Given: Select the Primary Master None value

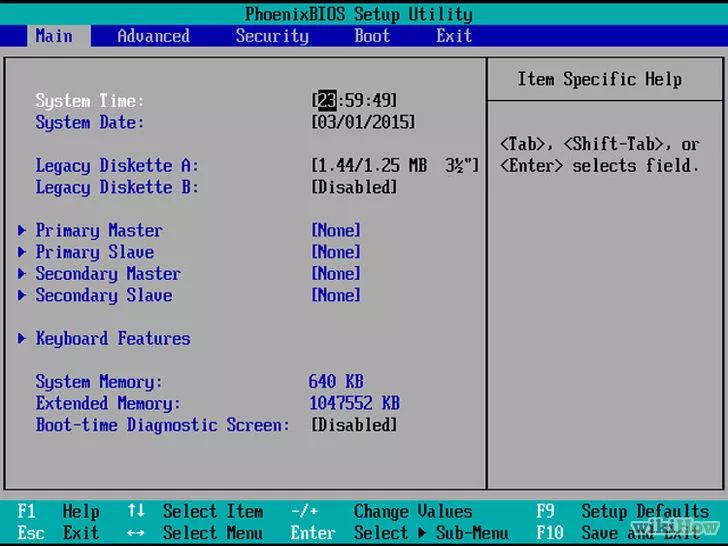Looking at the screenshot, I should (336, 231).
